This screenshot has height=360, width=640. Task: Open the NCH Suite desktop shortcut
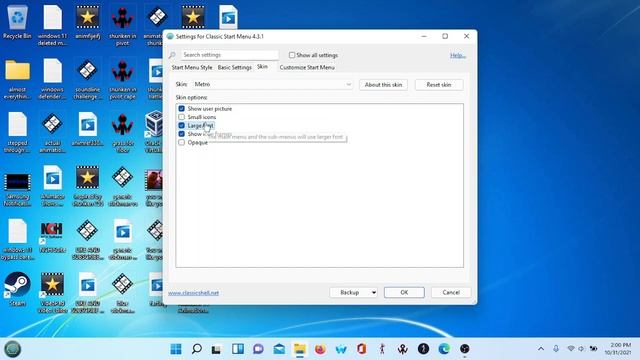click(52, 236)
